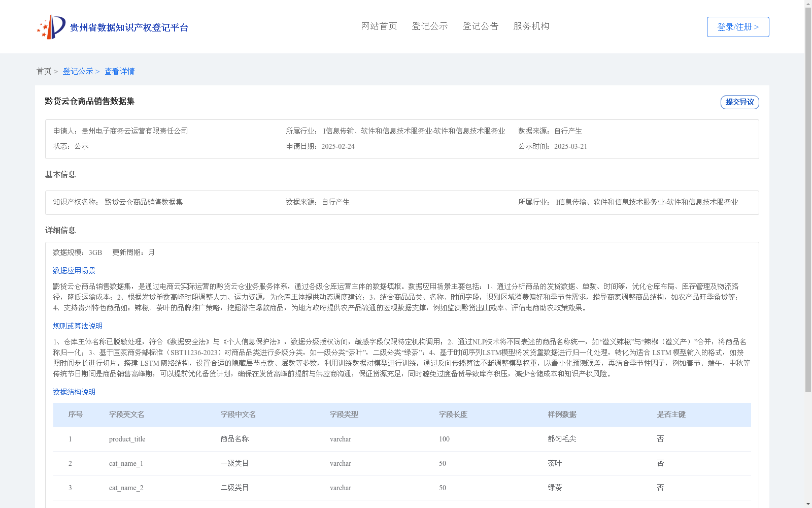Click the 规则或算法说明 heading
Viewport: 812px width, 508px height.
[78, 326]
